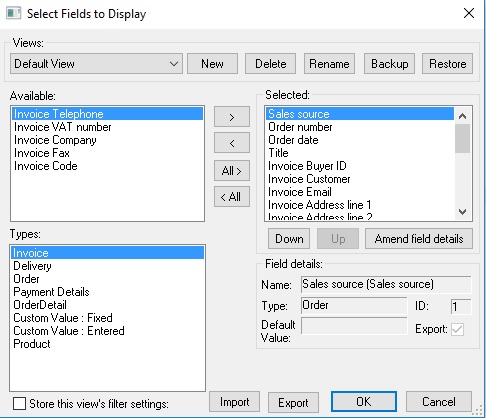Toggle the Export checkbox in Field details
Viewport: 486px width, 418px height.
coord(457,329)
